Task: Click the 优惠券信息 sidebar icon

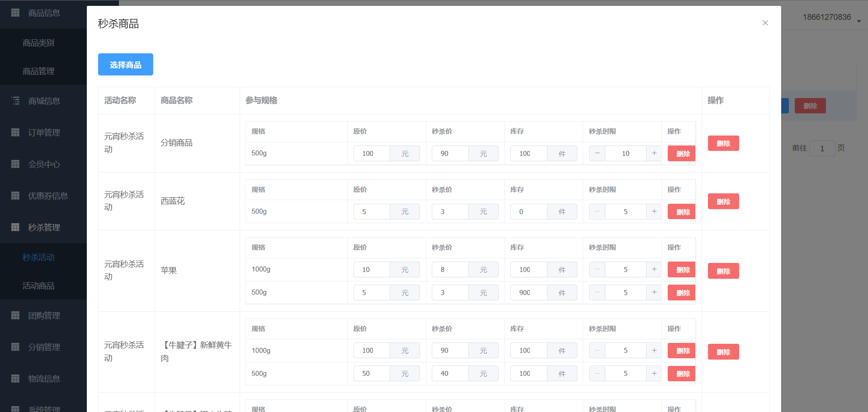Action: [15, 196]
